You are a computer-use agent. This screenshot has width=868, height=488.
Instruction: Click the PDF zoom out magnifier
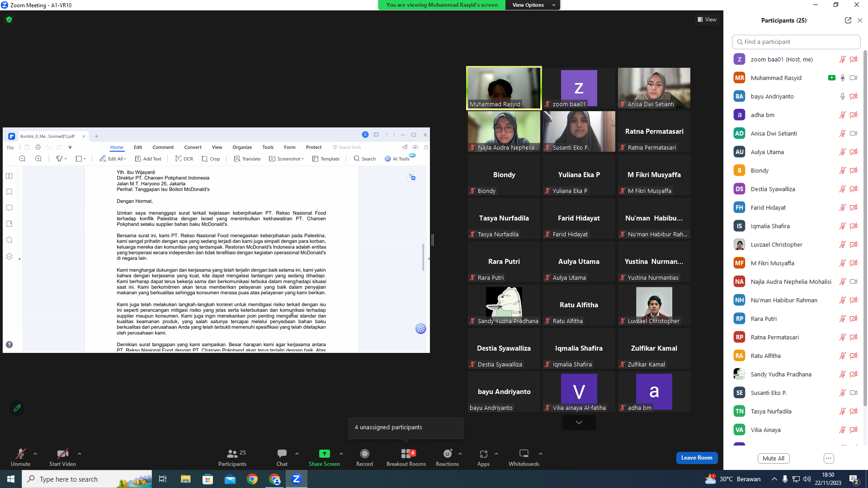[22, 159]
